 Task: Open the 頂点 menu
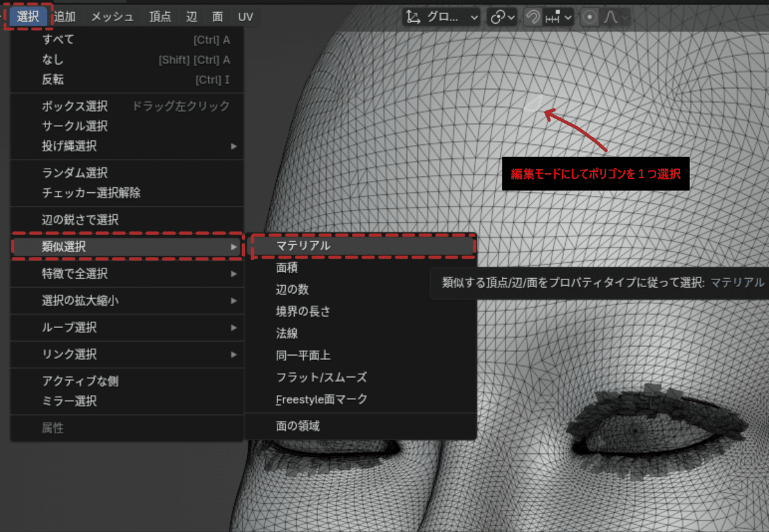tap(160, 17)
